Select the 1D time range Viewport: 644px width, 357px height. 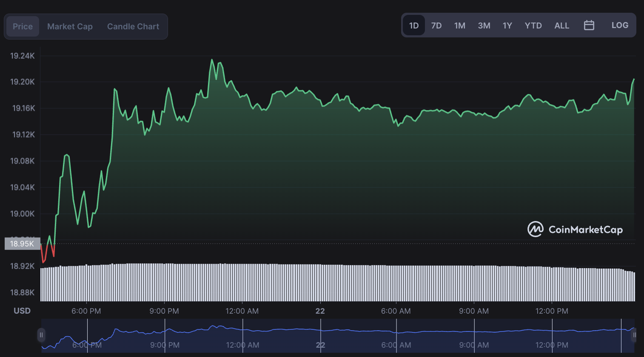tap(414, 25)
